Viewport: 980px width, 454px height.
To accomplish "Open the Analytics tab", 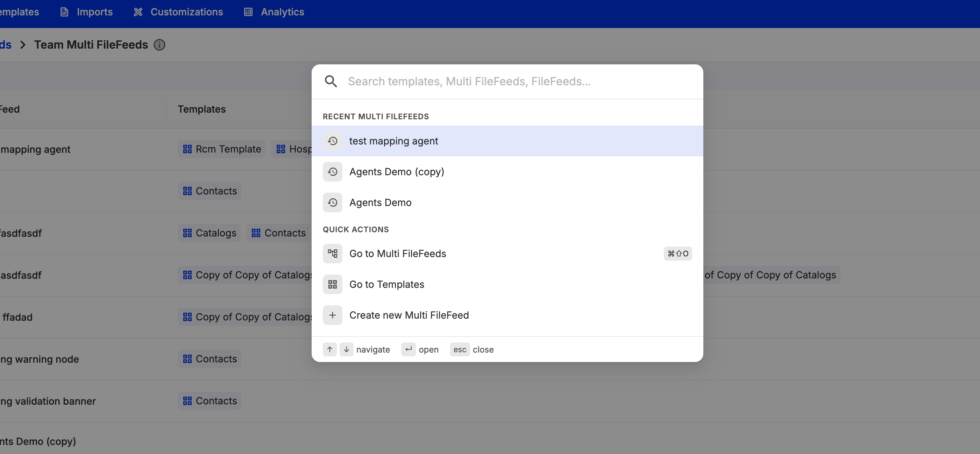I will coord(274,12).
